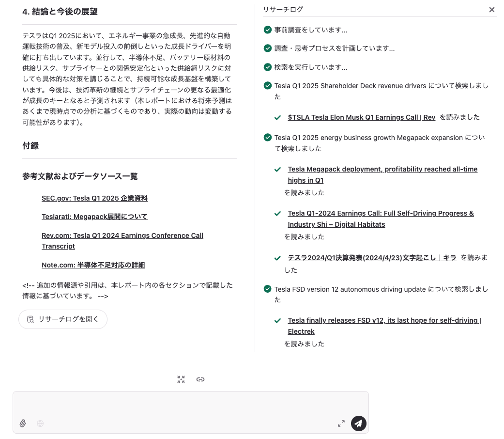
Task: Close the リサーチログ panel
Action: [x=491, y=10]
